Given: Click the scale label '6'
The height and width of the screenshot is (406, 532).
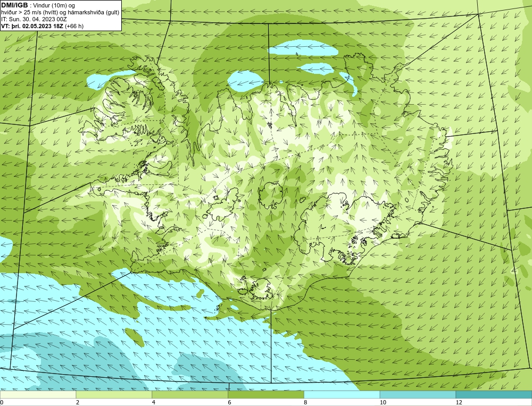Looking at the screenshot, I should (230, 402).
